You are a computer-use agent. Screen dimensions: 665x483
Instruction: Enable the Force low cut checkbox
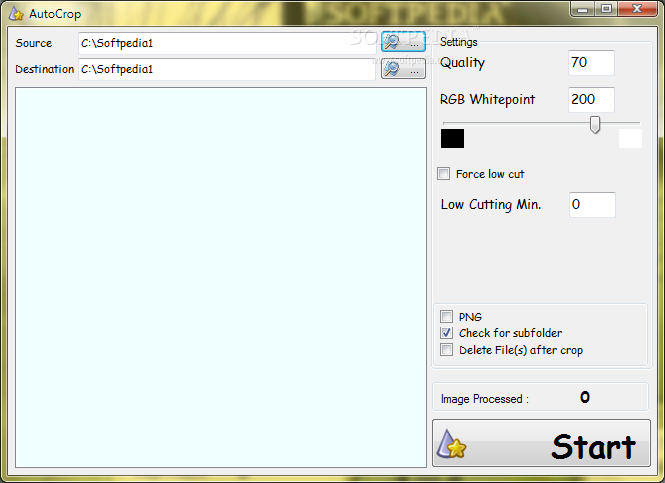pos(444,173)
